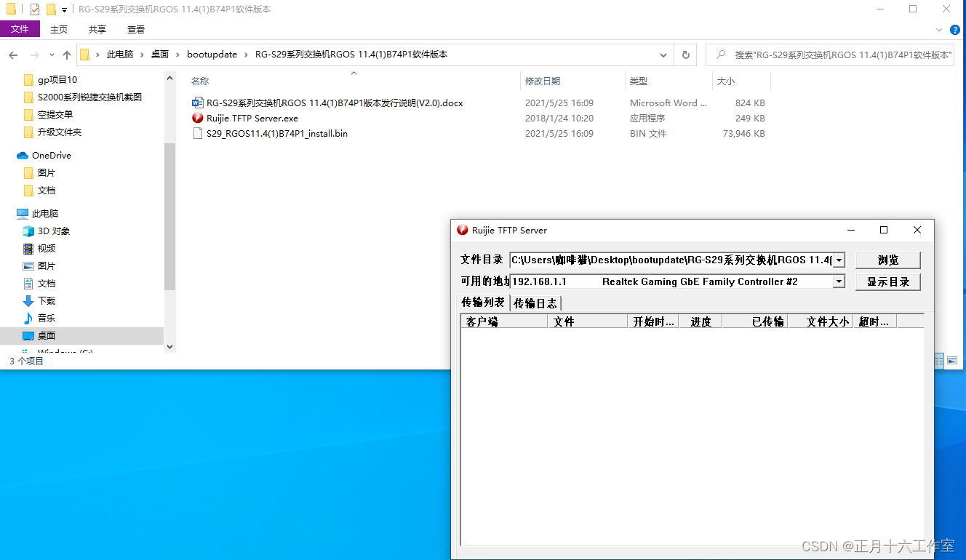This screenshot has height=560, width=966.
Task: Click the chevron after bootupdate in breadcrumb
Action: pos(246,55)
